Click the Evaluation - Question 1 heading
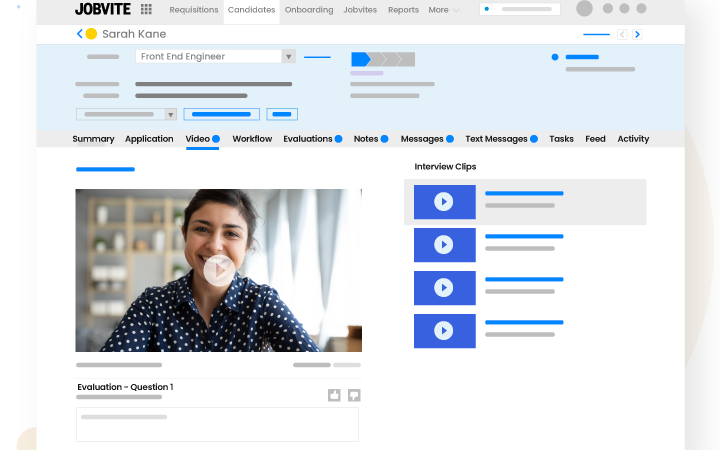This screenshot has width=720, height=450. pos(125,387)
